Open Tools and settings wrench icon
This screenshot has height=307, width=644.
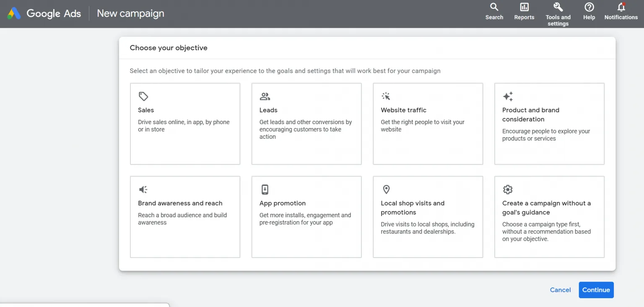558,7
